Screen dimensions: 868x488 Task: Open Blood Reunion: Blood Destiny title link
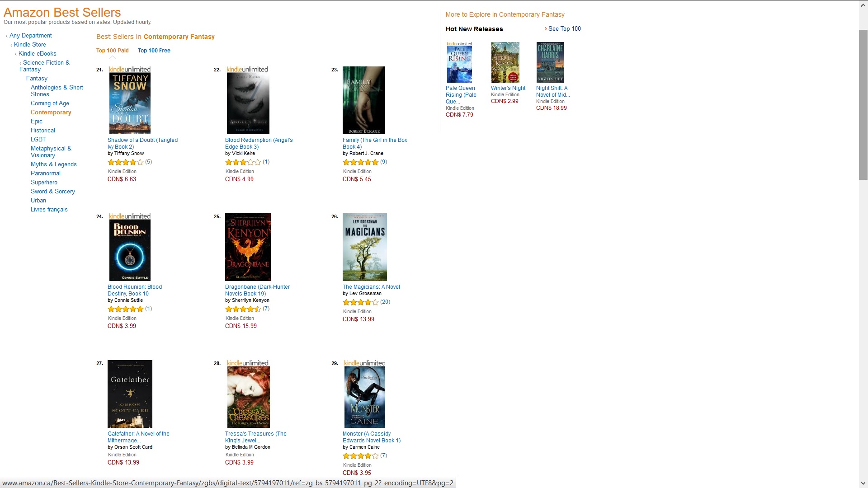coord(135,290)
